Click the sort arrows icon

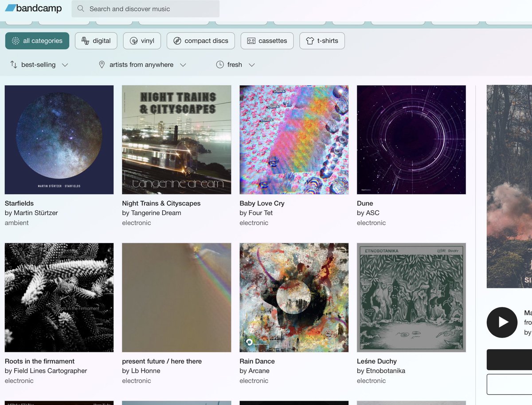coord(13,65)
